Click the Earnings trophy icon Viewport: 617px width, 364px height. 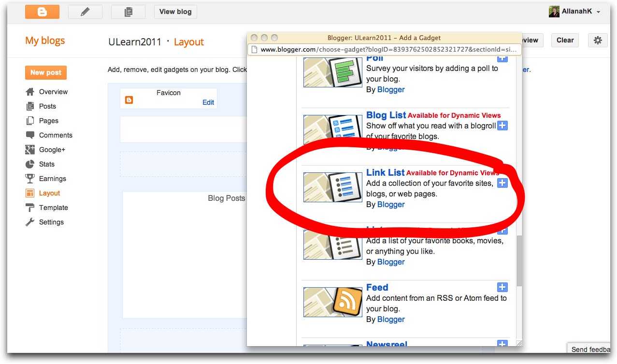pos(30,179)
